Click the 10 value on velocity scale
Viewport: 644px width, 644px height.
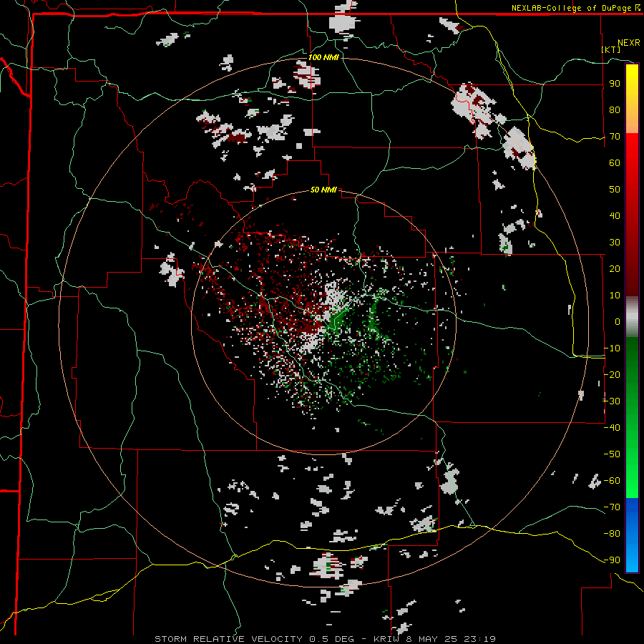(x=615, y=296)
